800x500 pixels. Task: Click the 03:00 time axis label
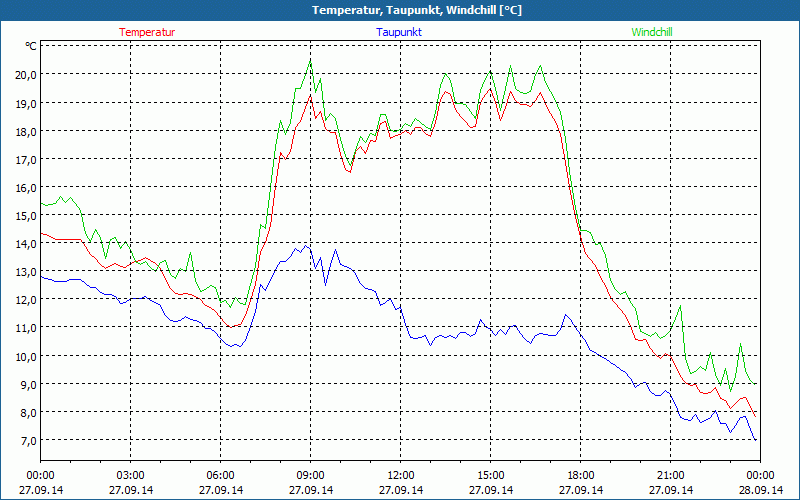pyautogui.click(x=131, y=475)
